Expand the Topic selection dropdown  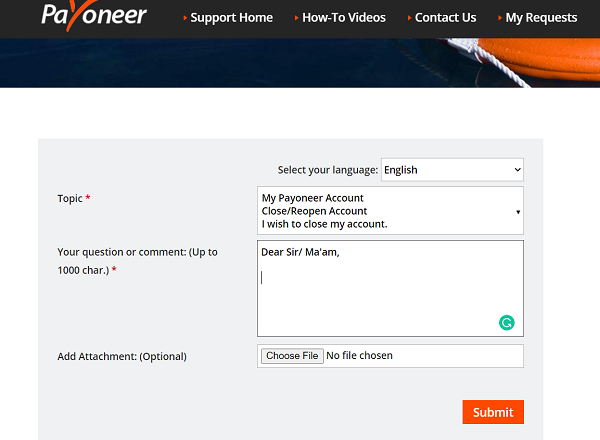(390, 211)
